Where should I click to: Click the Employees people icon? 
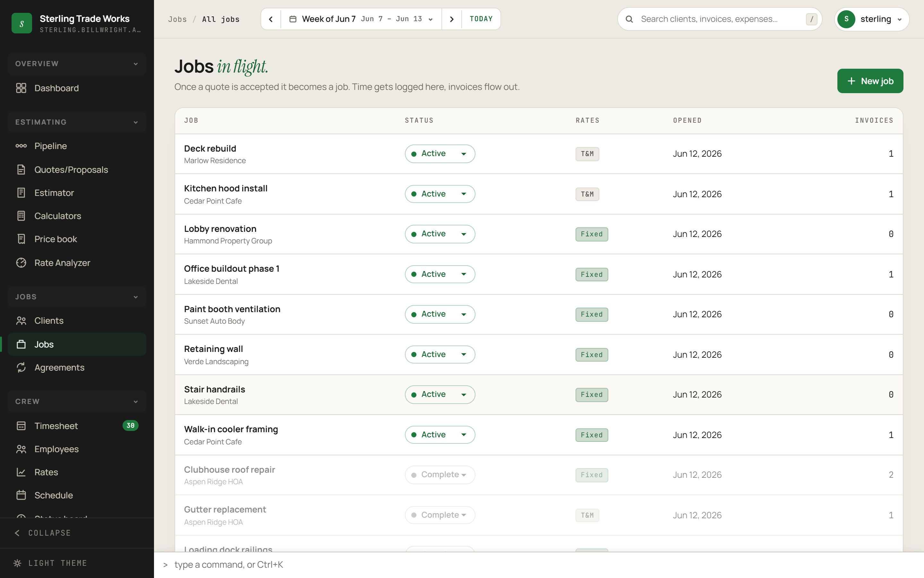(x=21, y=449)
